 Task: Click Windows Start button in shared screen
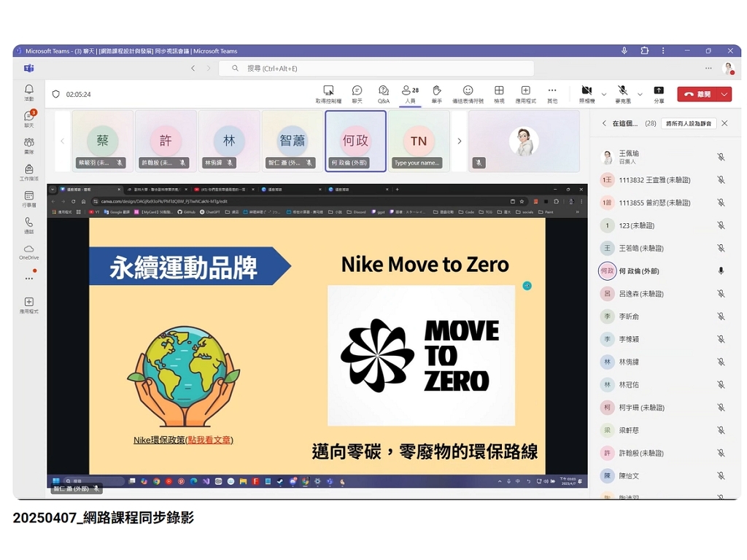coord(55,481)
